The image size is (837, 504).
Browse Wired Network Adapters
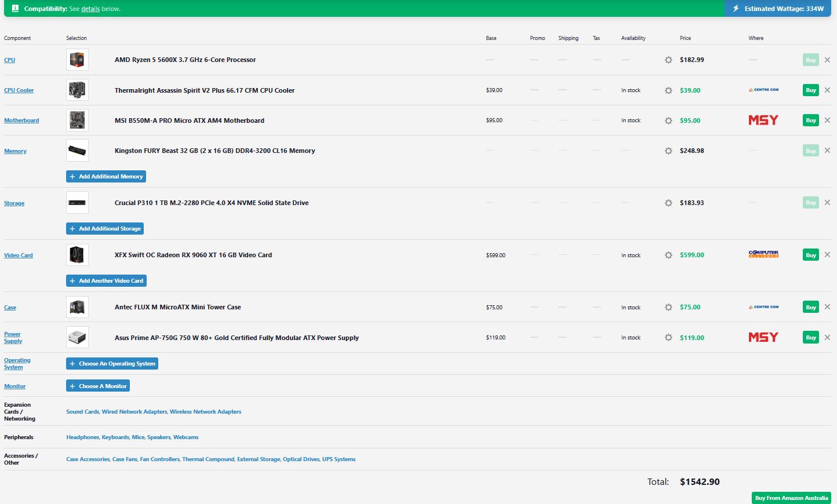134,411
